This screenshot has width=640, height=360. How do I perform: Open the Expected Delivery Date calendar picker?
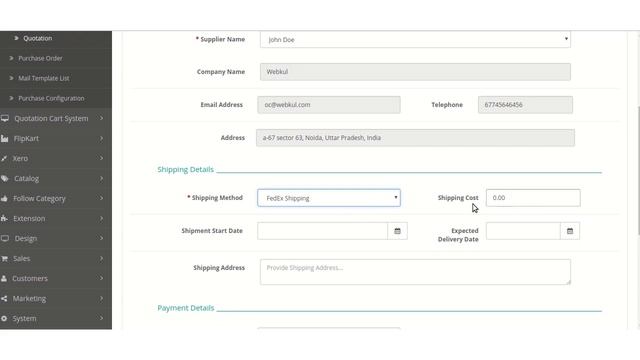click(x=570, y=231)
